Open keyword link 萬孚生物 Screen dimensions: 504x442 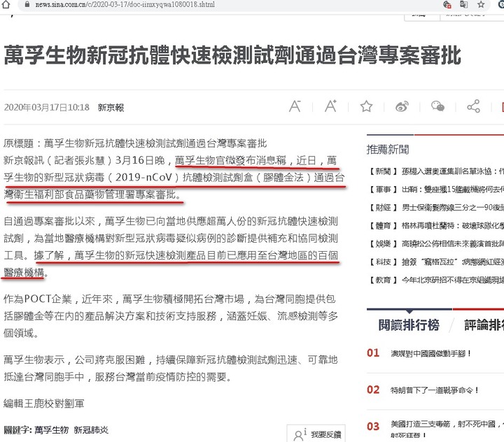click(x=51, y=430)
